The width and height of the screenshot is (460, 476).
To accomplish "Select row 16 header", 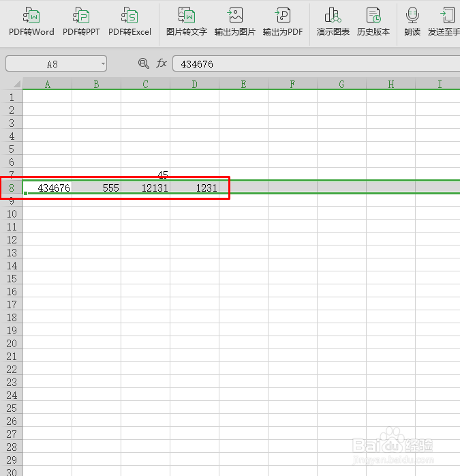I will (x=12, y=291).
